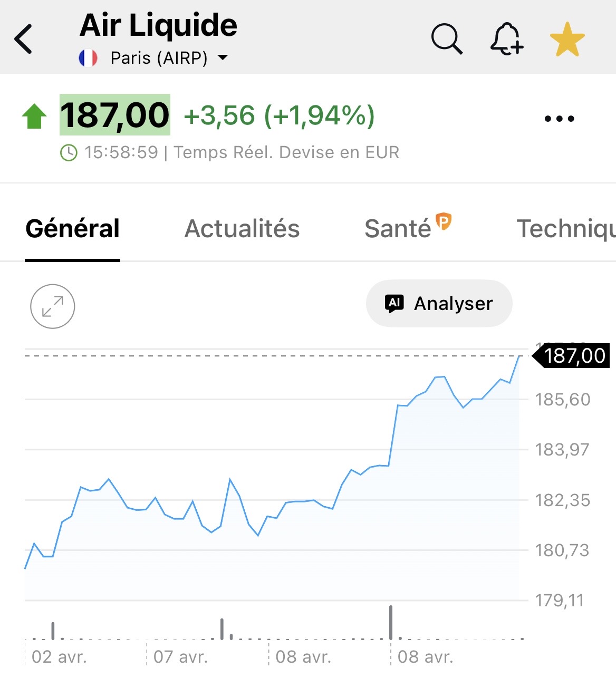Click the French flag icon
The height and width of the screenshot is (678, 616).
click(x=88, y=57)
